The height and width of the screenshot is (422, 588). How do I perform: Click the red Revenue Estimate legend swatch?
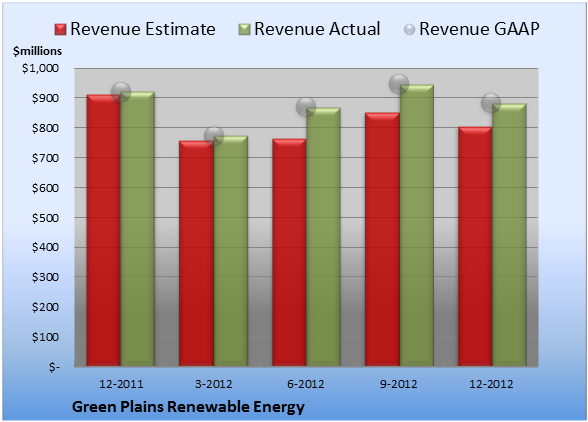pyautogui.click(x=60, y=30)
